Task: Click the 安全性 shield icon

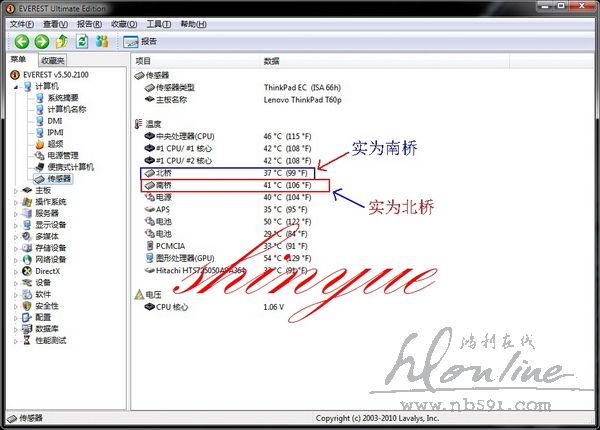Action: tap(27, 306)
